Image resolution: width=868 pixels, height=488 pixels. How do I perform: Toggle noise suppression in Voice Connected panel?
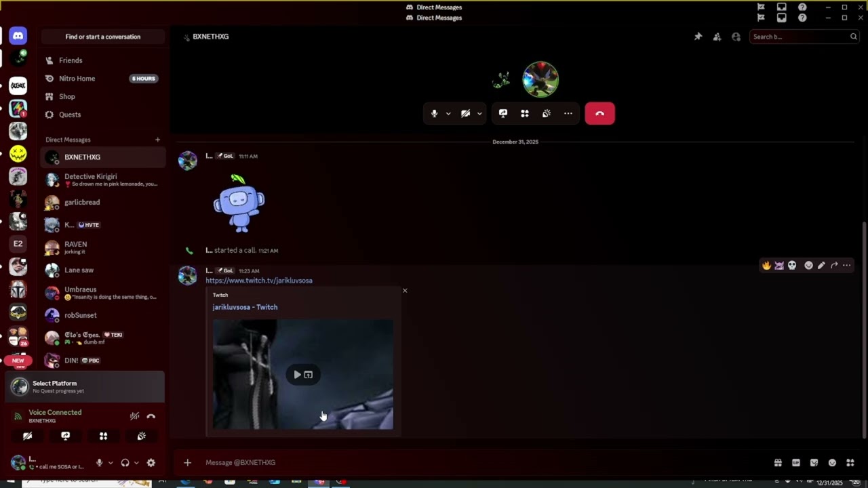(135, 416)
